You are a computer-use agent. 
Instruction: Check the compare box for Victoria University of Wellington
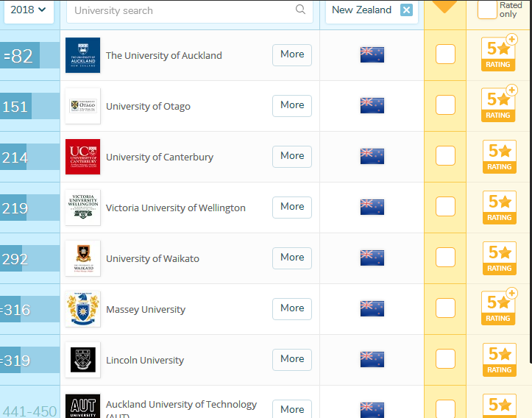(x=445, y=207)
